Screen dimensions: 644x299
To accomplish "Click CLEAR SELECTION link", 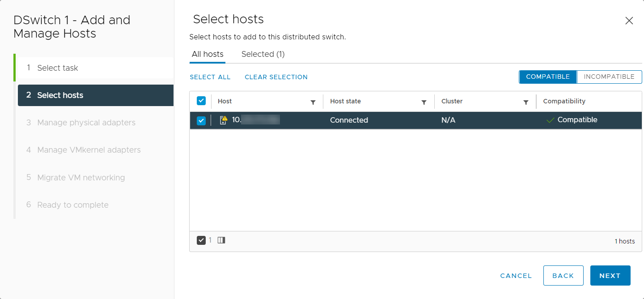I will point(276,77).
